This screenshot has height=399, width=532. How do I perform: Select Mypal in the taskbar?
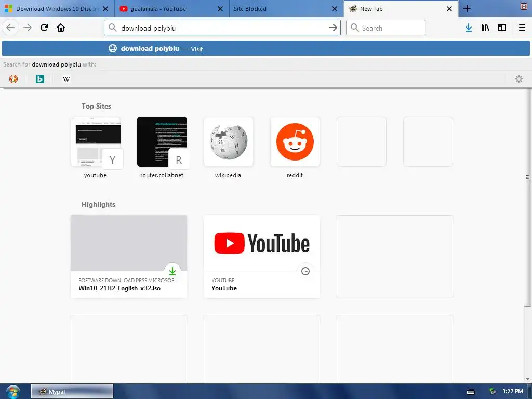click(72, 392)
